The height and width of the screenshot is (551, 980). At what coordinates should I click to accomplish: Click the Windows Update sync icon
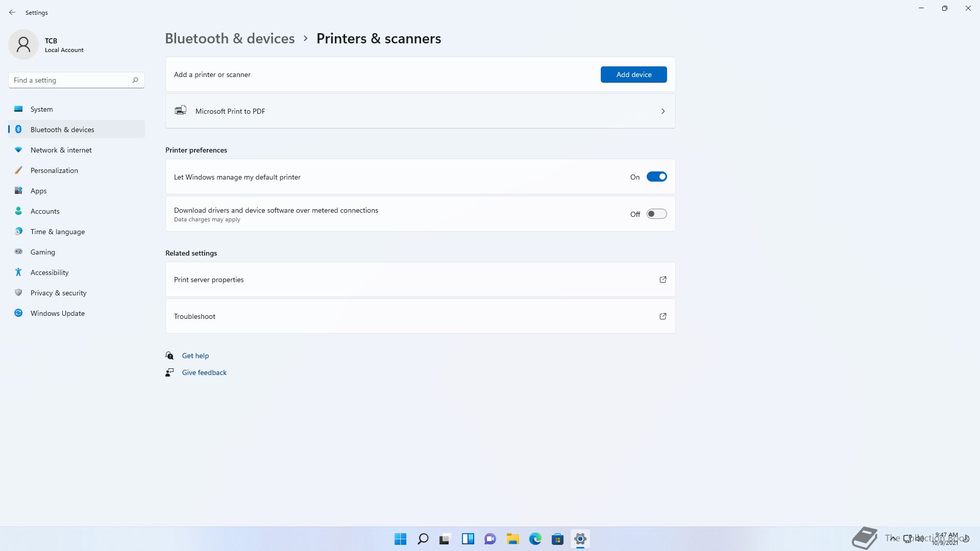pyautogui.click(x=18, y=313)
